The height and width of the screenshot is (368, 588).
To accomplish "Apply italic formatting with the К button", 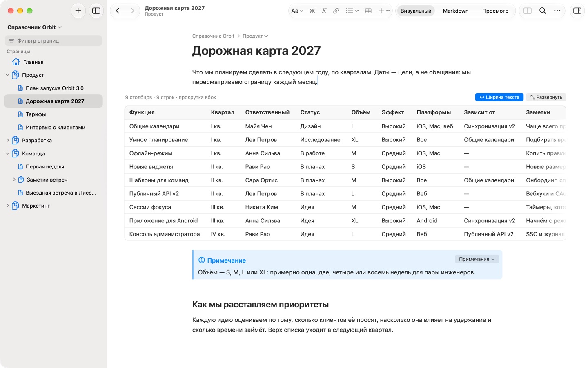I will (x=324, y=11).
